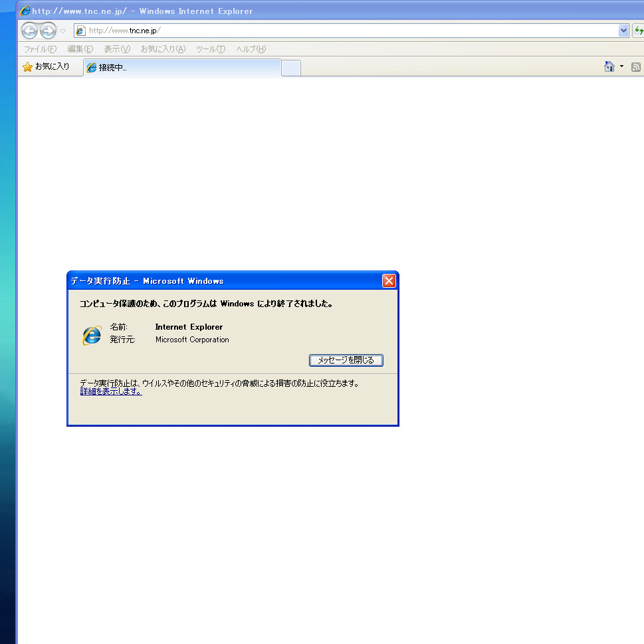Open the ツール(T) menu

point(211,49)
